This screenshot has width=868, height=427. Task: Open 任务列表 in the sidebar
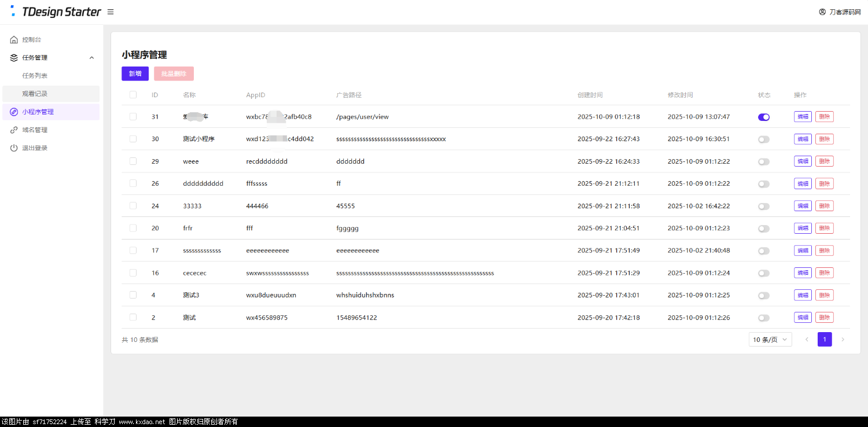click(35, 76)
